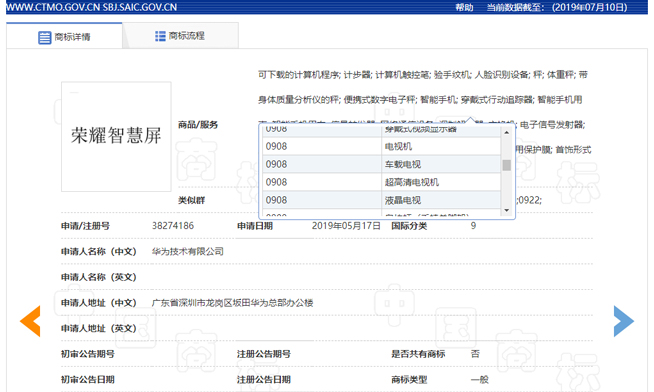Click the 商品/服务 goods description text

tap(424, 112)
